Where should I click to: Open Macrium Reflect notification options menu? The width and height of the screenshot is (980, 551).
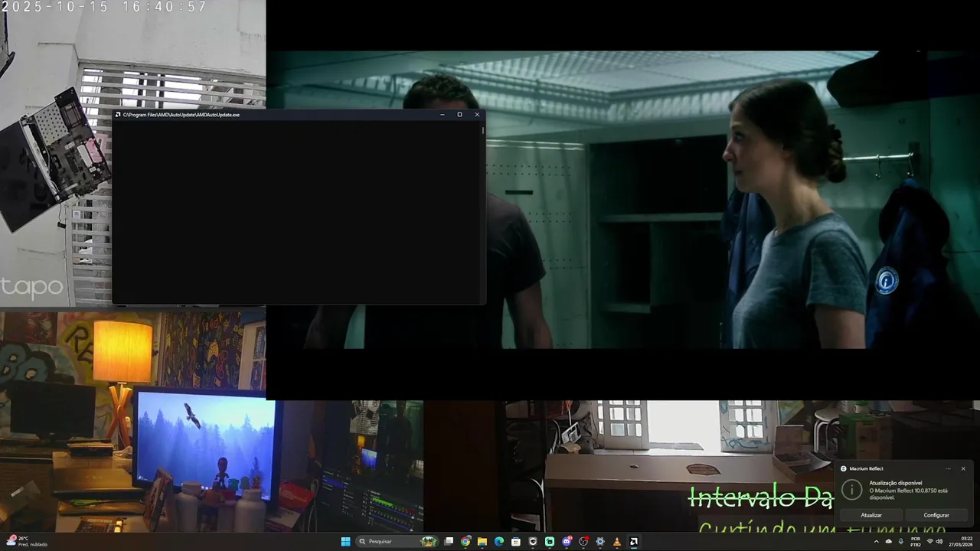(x=948, y=468)
